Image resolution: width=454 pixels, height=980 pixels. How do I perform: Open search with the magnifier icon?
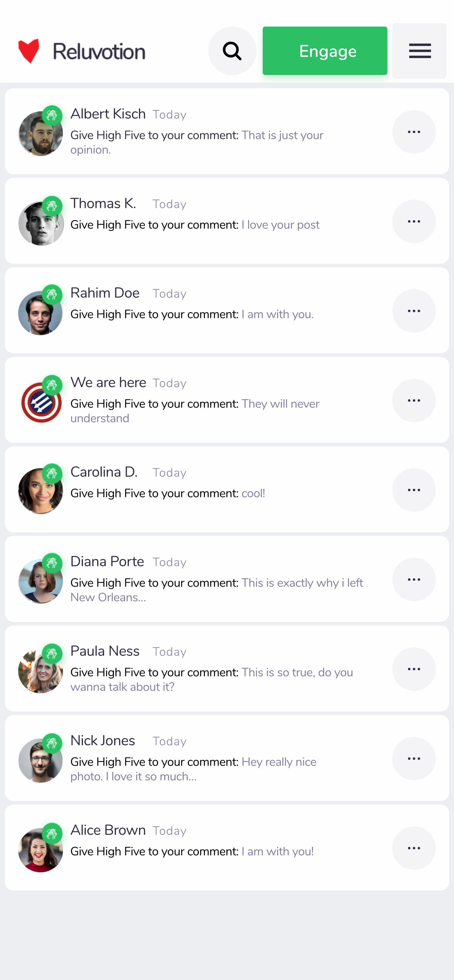point(232,51)
